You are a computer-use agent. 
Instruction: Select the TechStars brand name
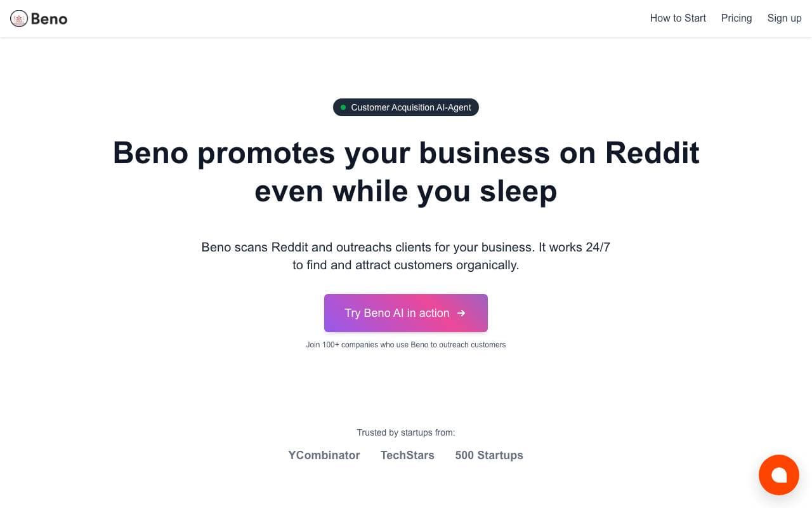point(407,455)
